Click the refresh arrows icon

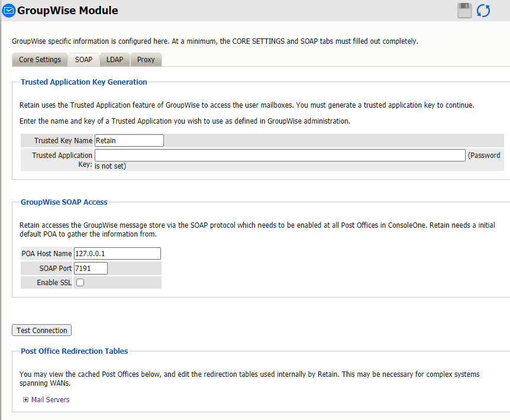483,11
